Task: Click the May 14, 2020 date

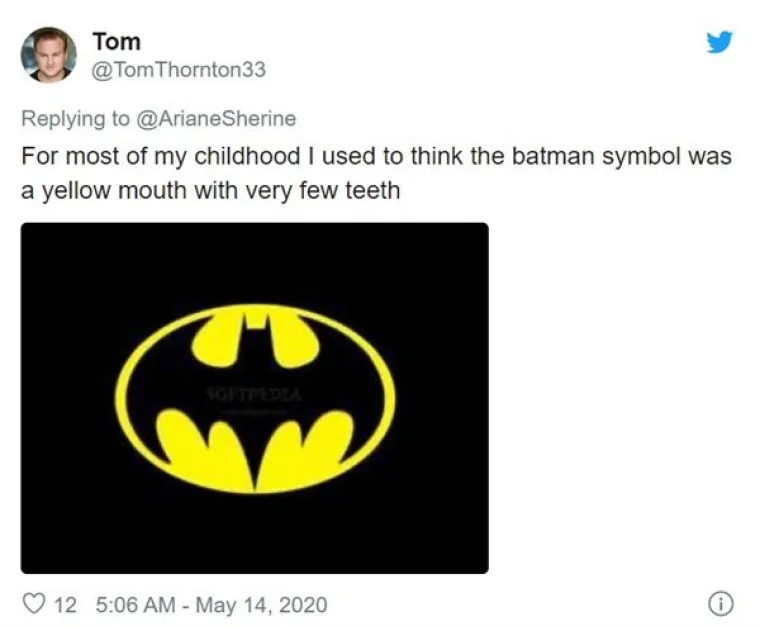Action: [x=260, y=605]
